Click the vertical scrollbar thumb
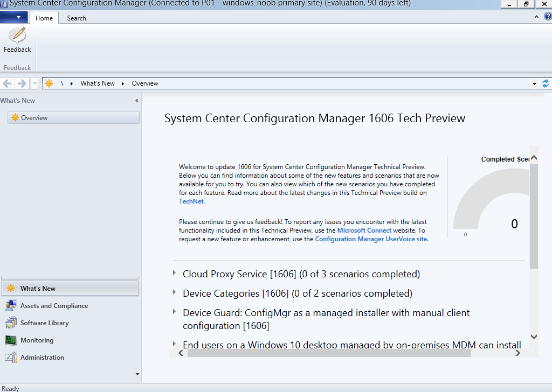Viewport: 552px width, 392px height. (x=534, y=216)
